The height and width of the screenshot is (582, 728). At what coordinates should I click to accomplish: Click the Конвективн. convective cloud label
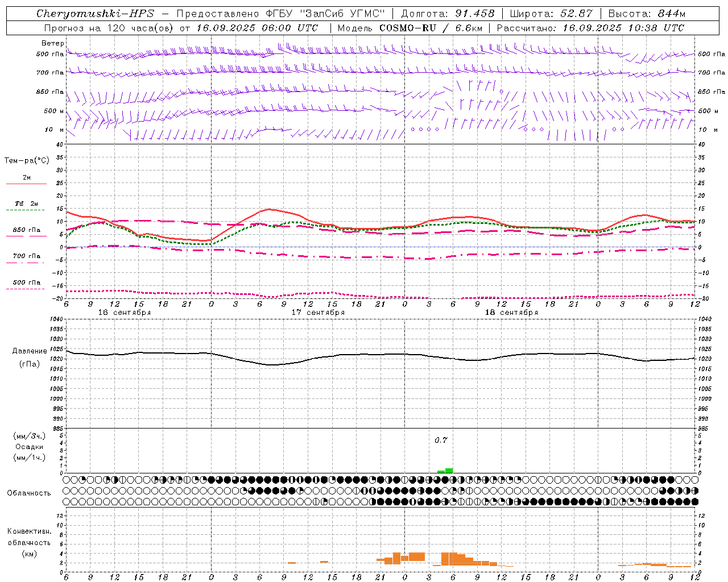tap(29, 531)
